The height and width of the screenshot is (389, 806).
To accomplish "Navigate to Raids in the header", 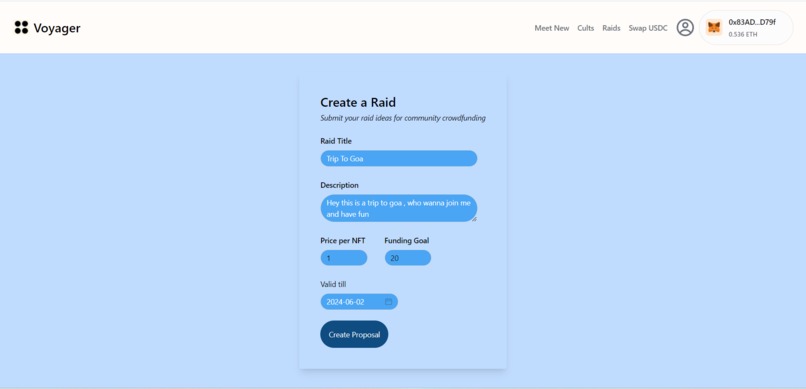I will (x=611, y=28).
